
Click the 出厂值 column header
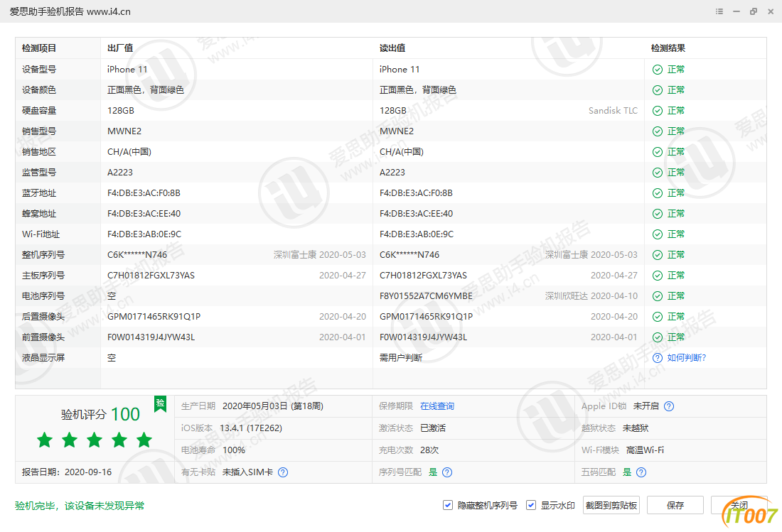(120, 48)
